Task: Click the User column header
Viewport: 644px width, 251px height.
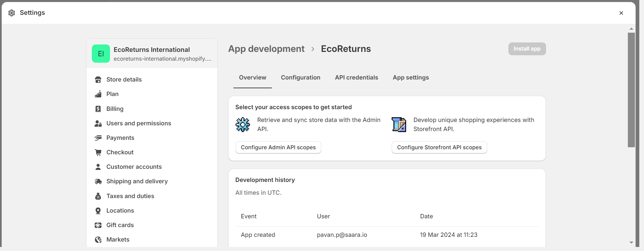Action: 323,216
